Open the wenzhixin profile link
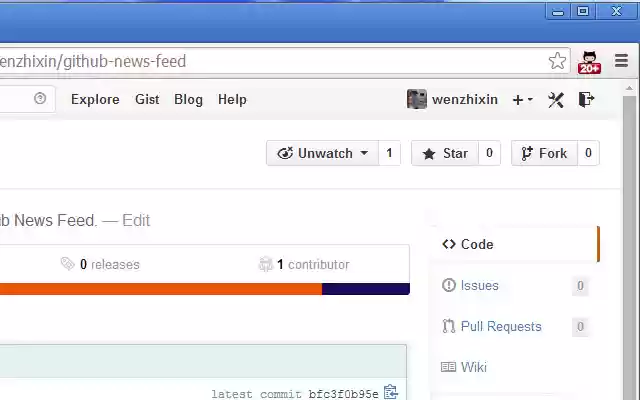The image size is (640, 400). [x=464, y=99]
